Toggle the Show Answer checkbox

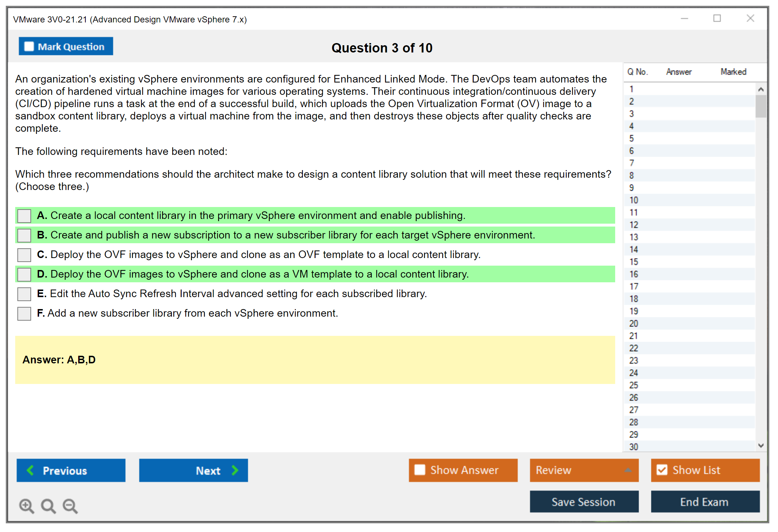420,470
